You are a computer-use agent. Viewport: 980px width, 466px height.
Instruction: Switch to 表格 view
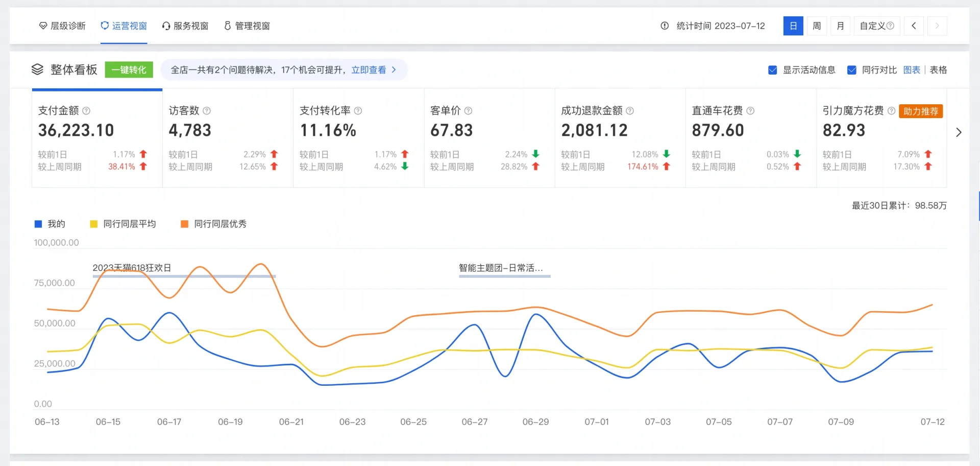pos(938,69)
